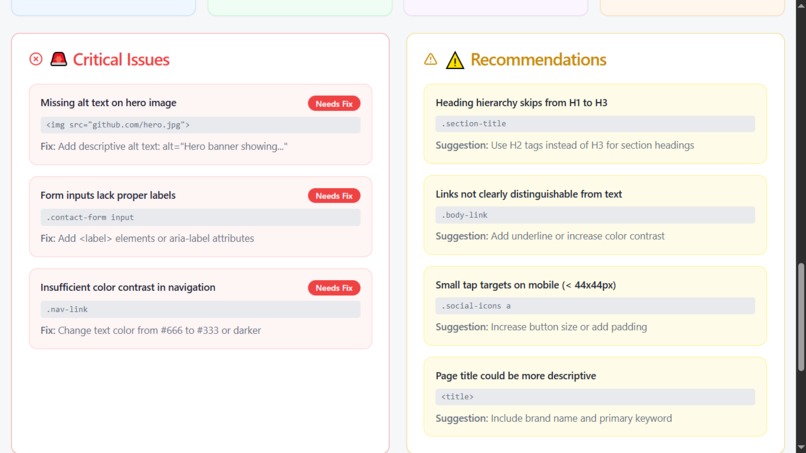Click the .body-link code snippet
The height and width of the screenshot is (453, 806).
[x=595, y=215]
